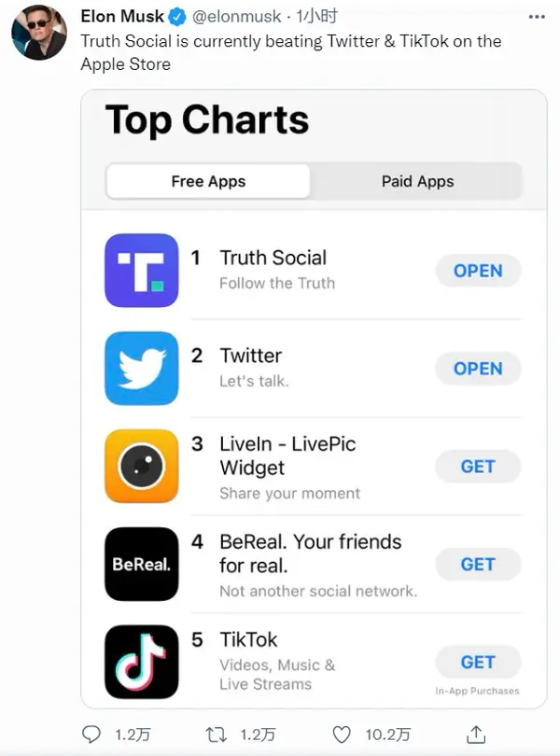Reply to the tweet via comment icon
Image resolution: width=560 pixels, height=756 pixels.
(x=91, y=735)
